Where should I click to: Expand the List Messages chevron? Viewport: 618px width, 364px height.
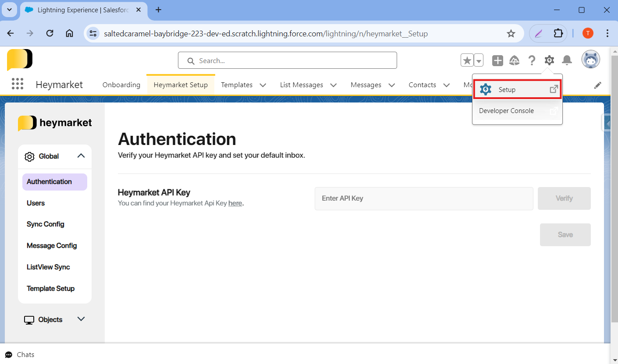pyautogui.click(x=334, y=85)
